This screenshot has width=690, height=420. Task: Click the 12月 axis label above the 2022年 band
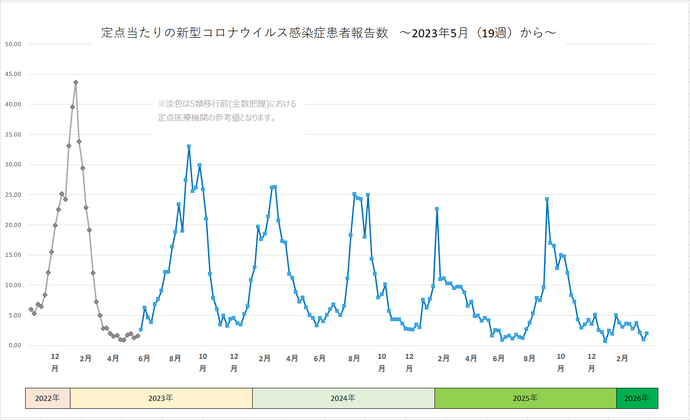click(55, 362)
